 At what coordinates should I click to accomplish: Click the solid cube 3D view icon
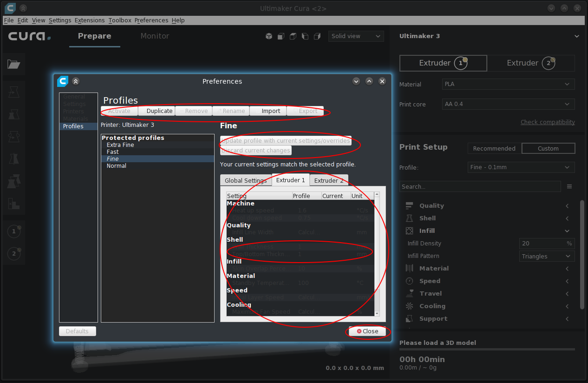coord(269,36)
